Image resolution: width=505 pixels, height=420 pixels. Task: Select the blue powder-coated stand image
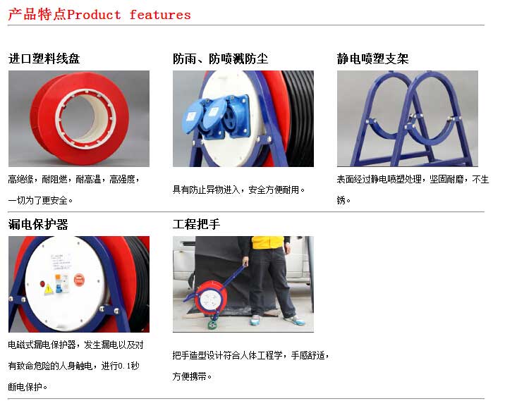click(408, 118)
